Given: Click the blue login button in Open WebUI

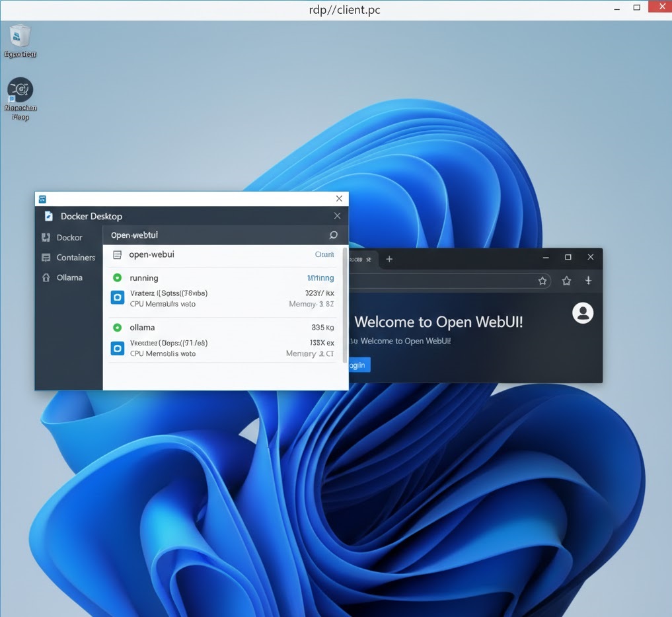Looking at the screenshot, I should tap(359, 365).
